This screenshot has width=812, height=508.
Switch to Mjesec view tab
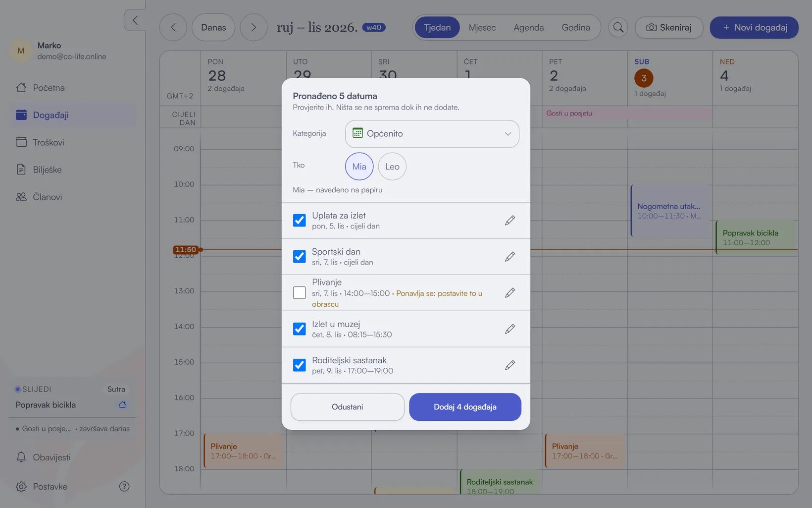point(482,27)
